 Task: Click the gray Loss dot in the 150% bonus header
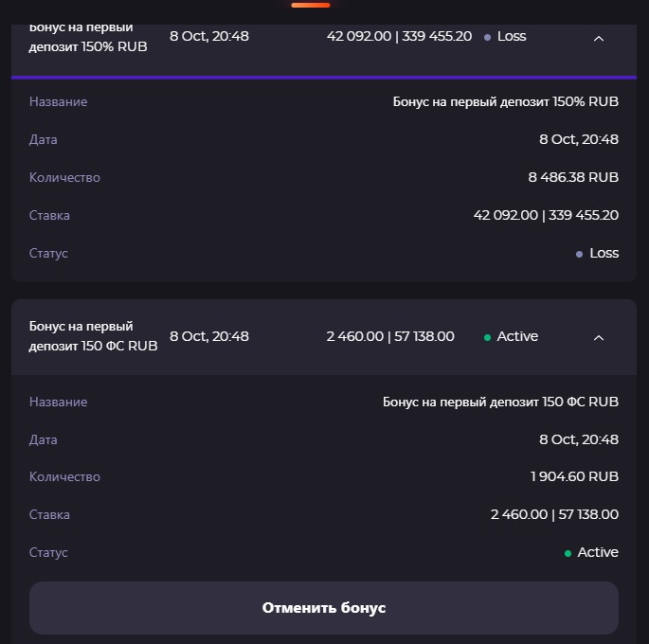[x=487, y=37]
